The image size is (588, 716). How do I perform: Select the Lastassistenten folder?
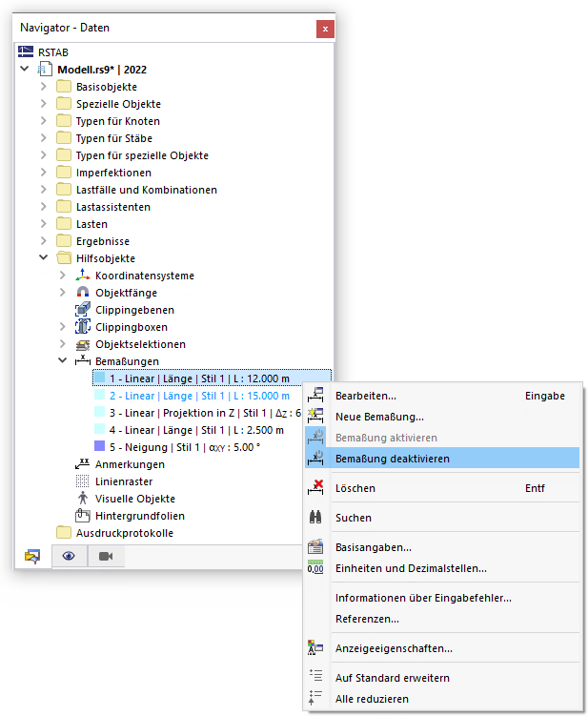pos(113,207)
